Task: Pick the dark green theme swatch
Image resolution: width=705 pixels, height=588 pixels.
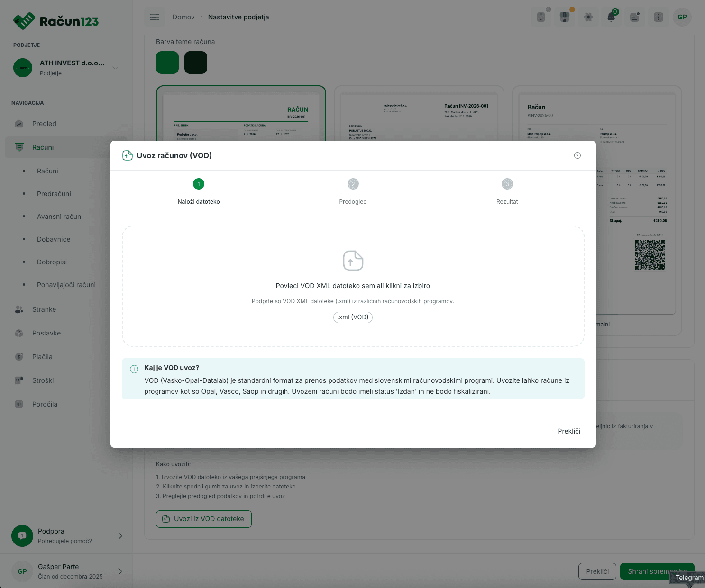Action: [196, 63]
